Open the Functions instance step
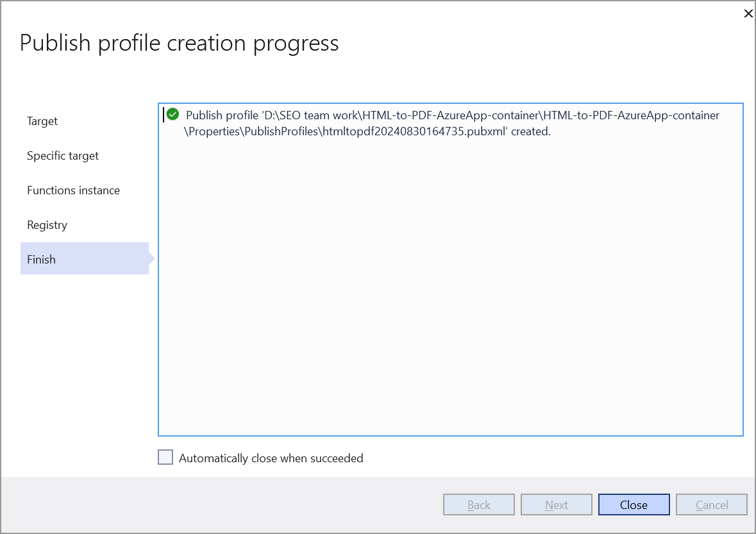The width and height of the screenshot is (756, 534). pyautogui.click(x=73, y=190)
